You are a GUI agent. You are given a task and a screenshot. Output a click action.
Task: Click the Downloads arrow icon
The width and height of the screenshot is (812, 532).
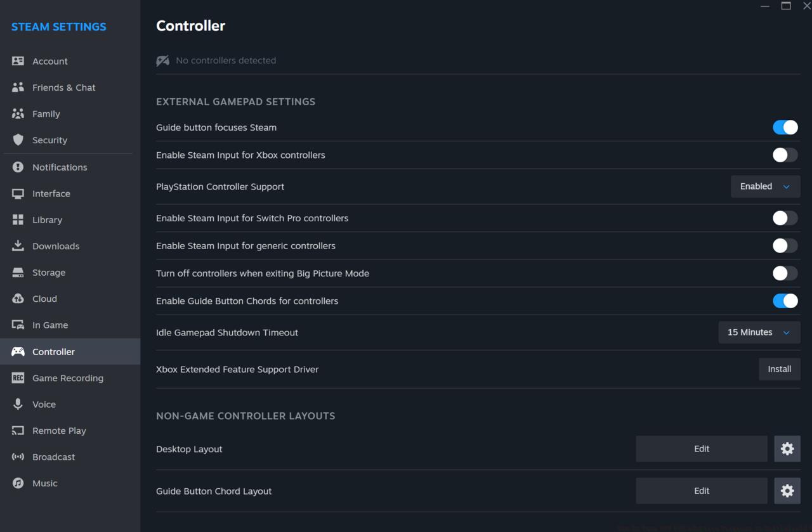click(x=18, y=246)
